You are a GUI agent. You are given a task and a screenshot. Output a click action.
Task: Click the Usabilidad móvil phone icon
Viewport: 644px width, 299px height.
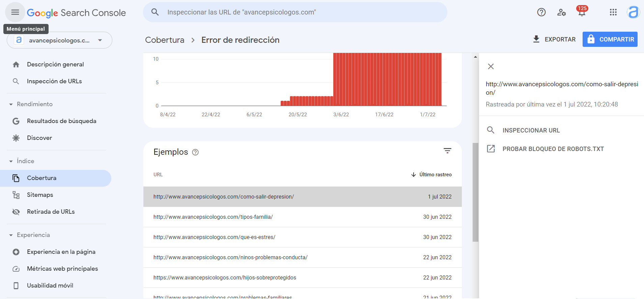(16, 286)
